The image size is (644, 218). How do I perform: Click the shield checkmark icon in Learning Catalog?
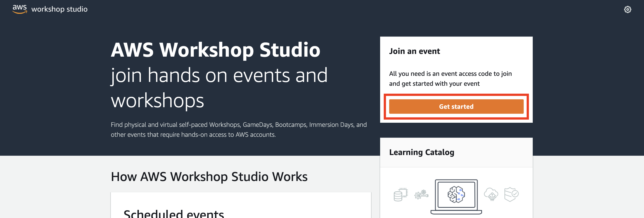pos(511,194)
